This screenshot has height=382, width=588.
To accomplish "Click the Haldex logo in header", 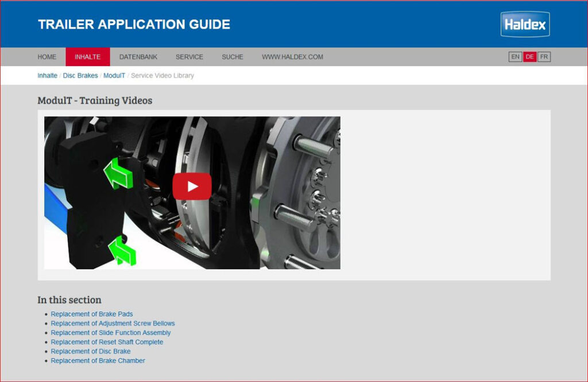I will coord(525,25).
